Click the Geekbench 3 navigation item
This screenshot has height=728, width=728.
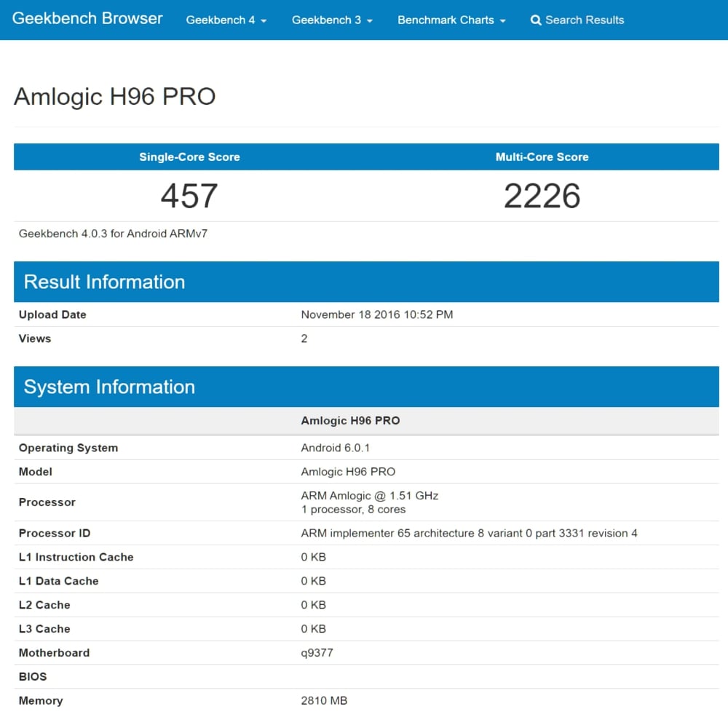328,20
